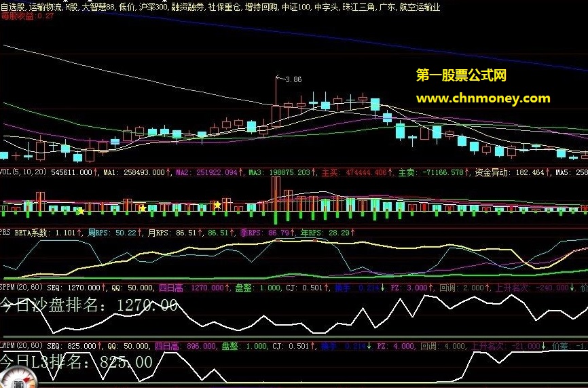Click the 周RPS: 50.22 value
This screenshot has height=388, width=588.
(112, 233)
